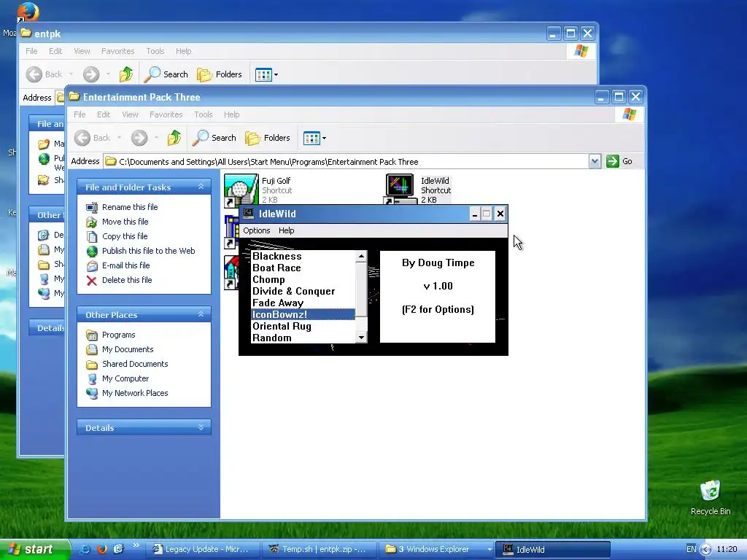Expand the Details panel in Entertainment Pack Three
Image resolution: width=747 pixels, height=560 pixels.
tap(201, 427)
